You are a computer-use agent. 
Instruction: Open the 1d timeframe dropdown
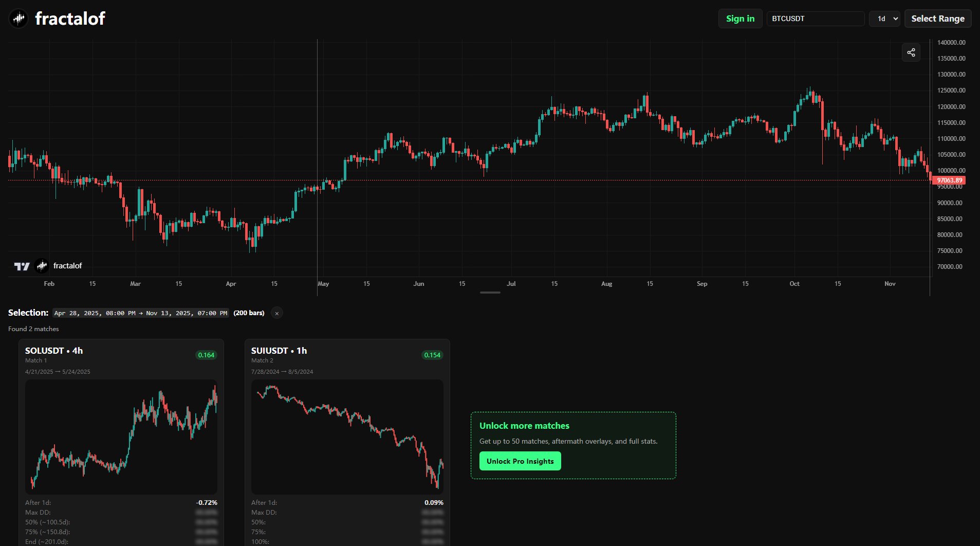click(884, 18)
